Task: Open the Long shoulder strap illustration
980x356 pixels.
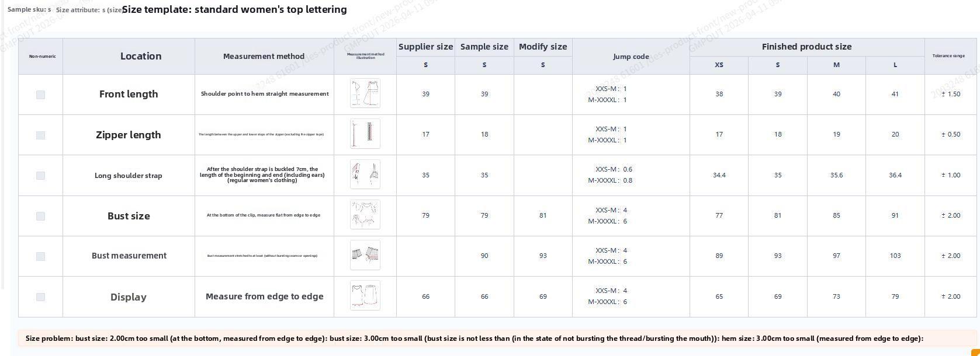Action: (365, 174)
